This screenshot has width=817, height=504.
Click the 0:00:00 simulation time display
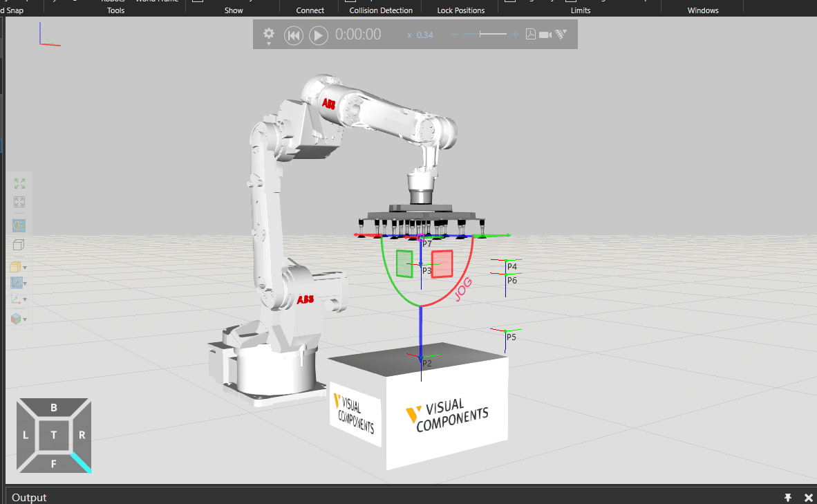[x=358, y=35]
